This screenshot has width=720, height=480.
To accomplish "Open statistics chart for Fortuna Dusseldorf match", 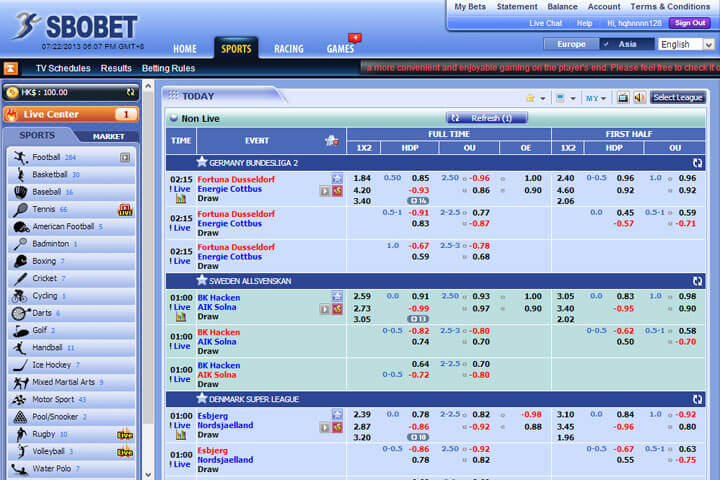I will point(181,198).
